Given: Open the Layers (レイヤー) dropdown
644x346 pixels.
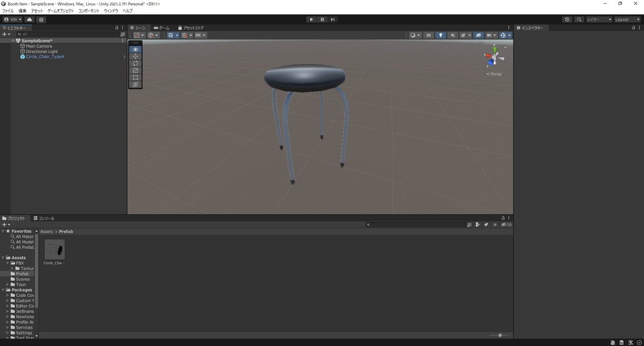Looking at the screenshot, I should tap(599, 20).
